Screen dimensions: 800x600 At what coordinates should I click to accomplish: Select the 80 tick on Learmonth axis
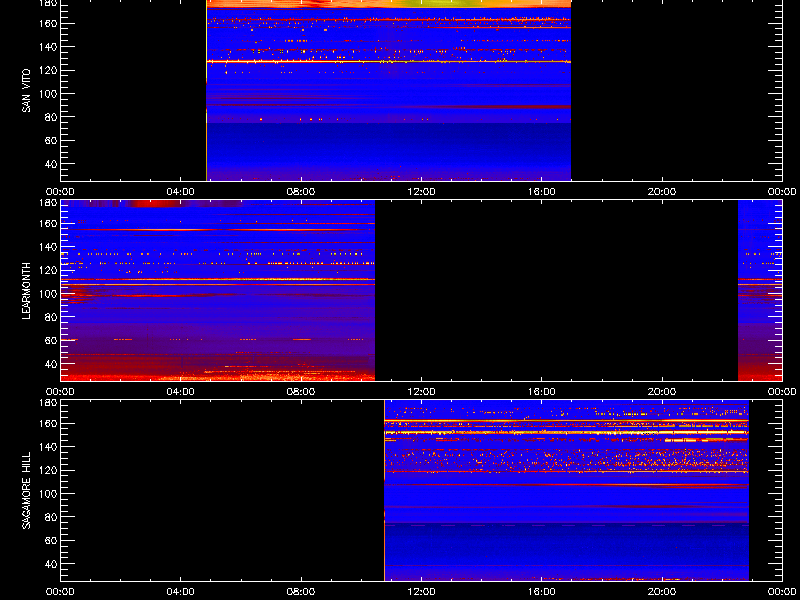(x=52, y=317)
